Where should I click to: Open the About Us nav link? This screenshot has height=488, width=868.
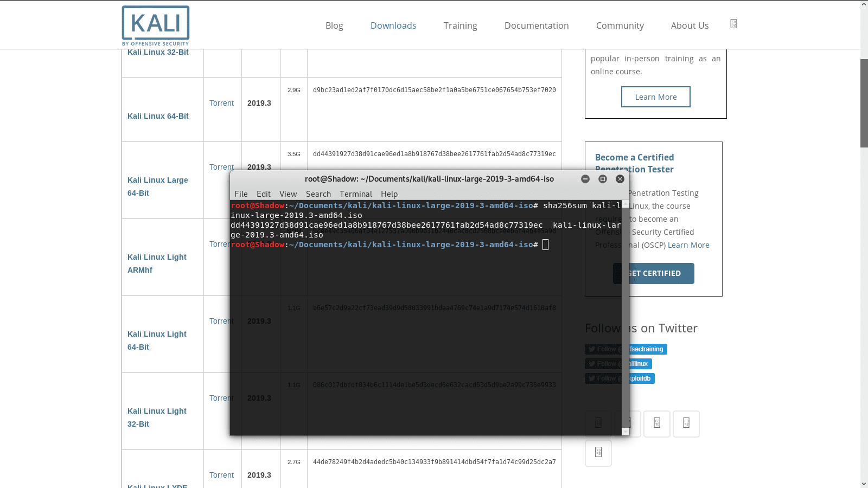point(690,25)
